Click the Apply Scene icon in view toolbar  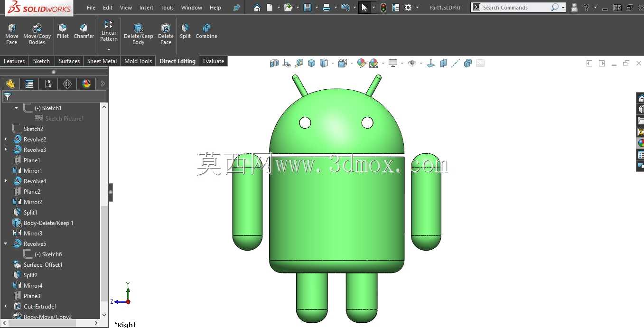pyautogui.click(x=373, y=63)
